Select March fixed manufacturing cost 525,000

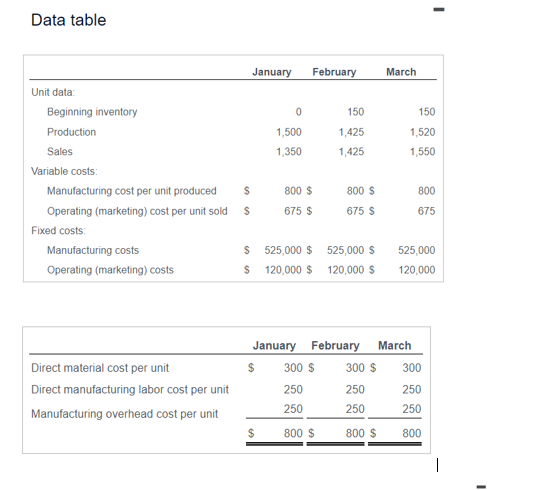pyautogui.click(x=417, y=250)
